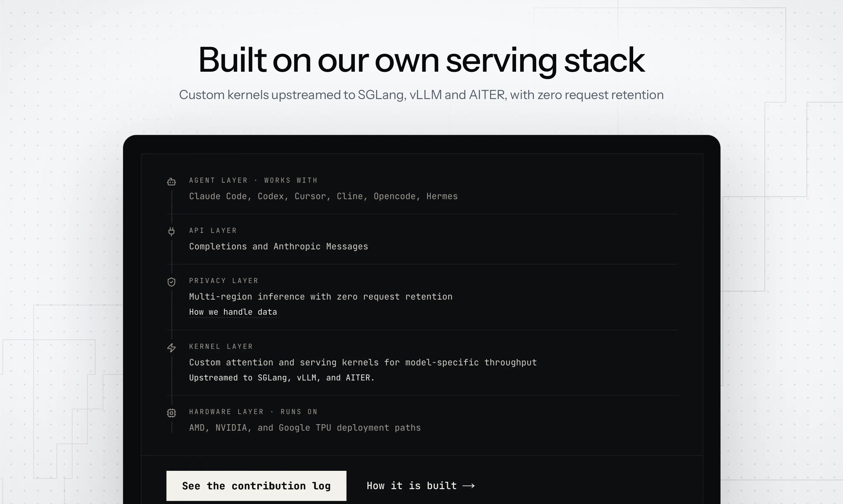Image resolution: width=843 pixels, height=504 pixels.
Task: Click 'AMD, NVIDIA, and Google TPU deployment paths'
Action: pos(305,428)
